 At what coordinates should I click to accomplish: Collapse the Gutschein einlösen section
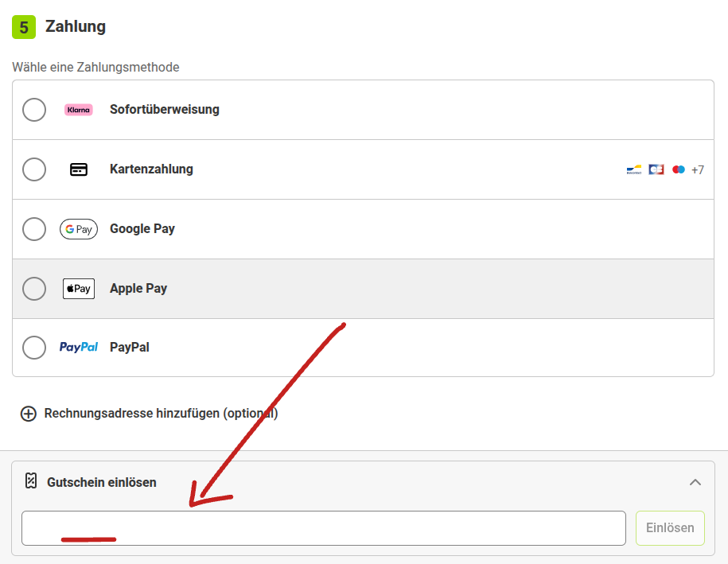[x=695, y=482]
